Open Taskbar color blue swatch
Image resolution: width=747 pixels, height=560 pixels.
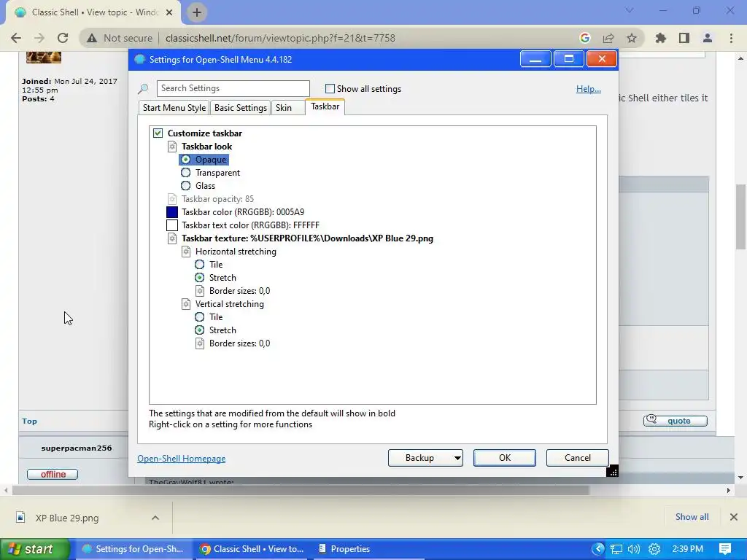[x=172, y=212]
